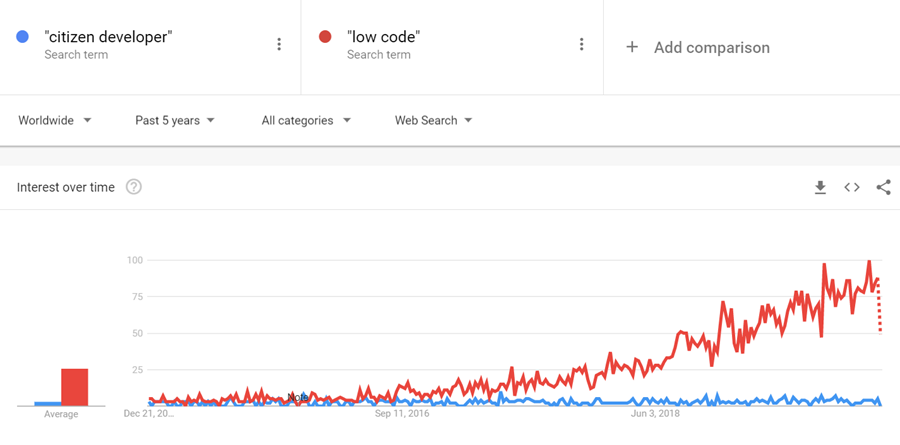The image size is (900, 445).
Task: Click the blue "citizen developer" color dot
Action: coord(22,37)
